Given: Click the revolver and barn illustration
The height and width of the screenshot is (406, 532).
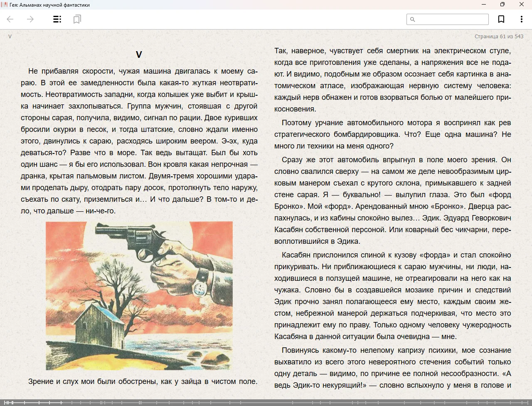Looking at the screenshot, I should tap(139, 296).
